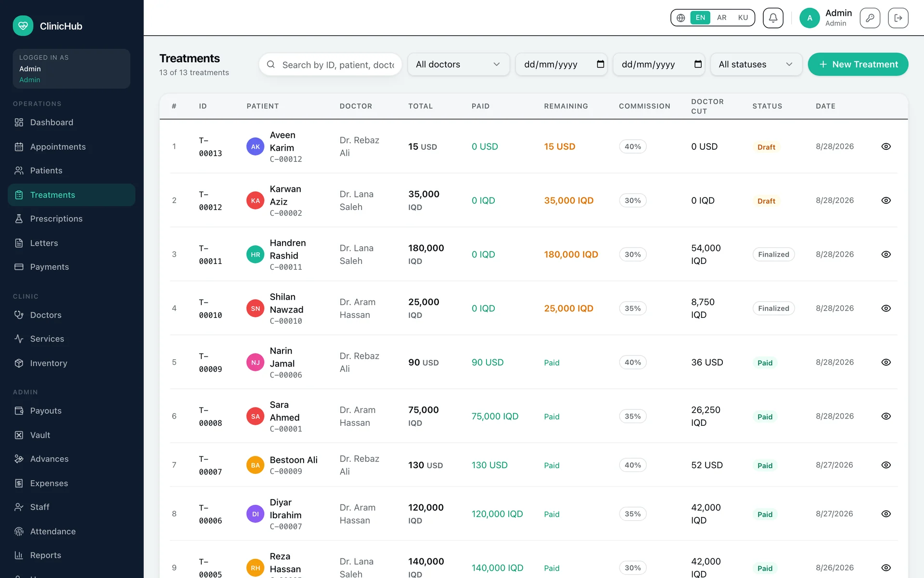Switch language to KU
The image size is (924, 578).
click(743, 18)
